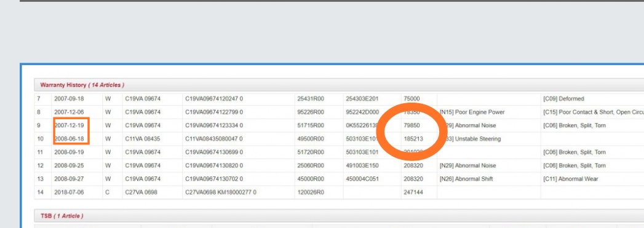Select '[N29] Abnormal Noise' in row 12
Image resolution: width=644 pixels, height=228 pixels.
point(467,166)
